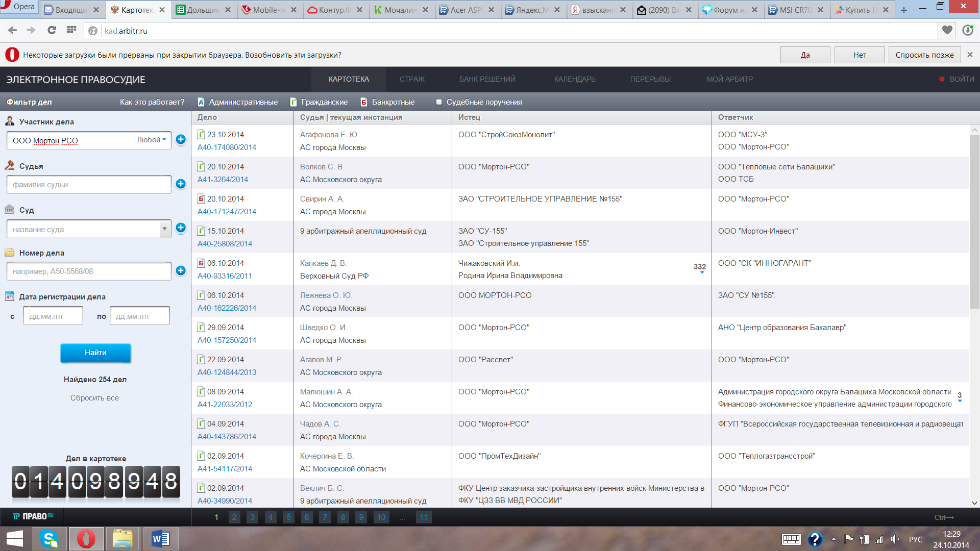The width and height of the screenshot is (980, 551).
Task: Switch to the СТРАЖ tab
Action: (412, 79)
